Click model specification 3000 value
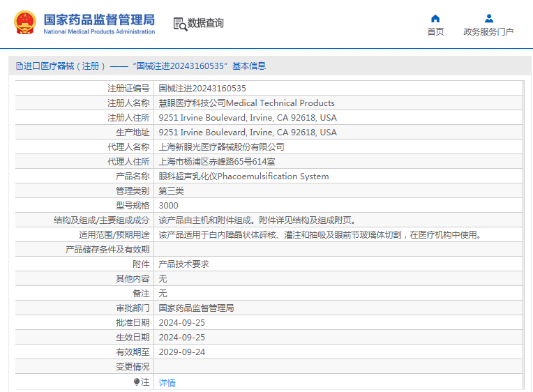This screenshot has width=533, height=392. click(x=168, y=205)
